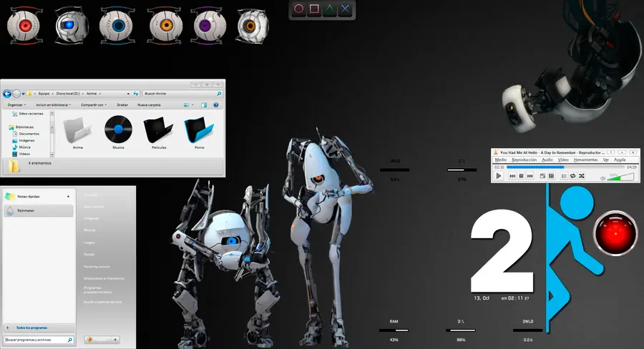The height and width of the screenshot is (349, 644).
Task: Open Explorer help question-mark icon
Action: click(x=215, y=105)
